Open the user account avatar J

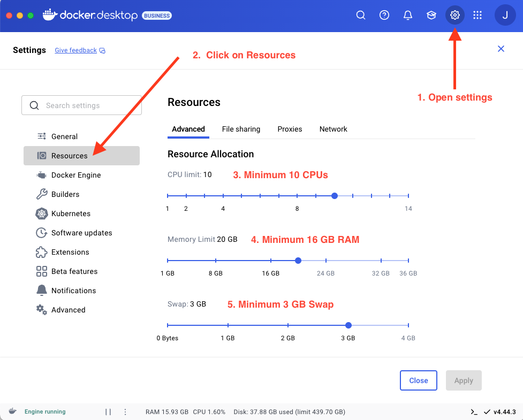(x=505, y=15)
